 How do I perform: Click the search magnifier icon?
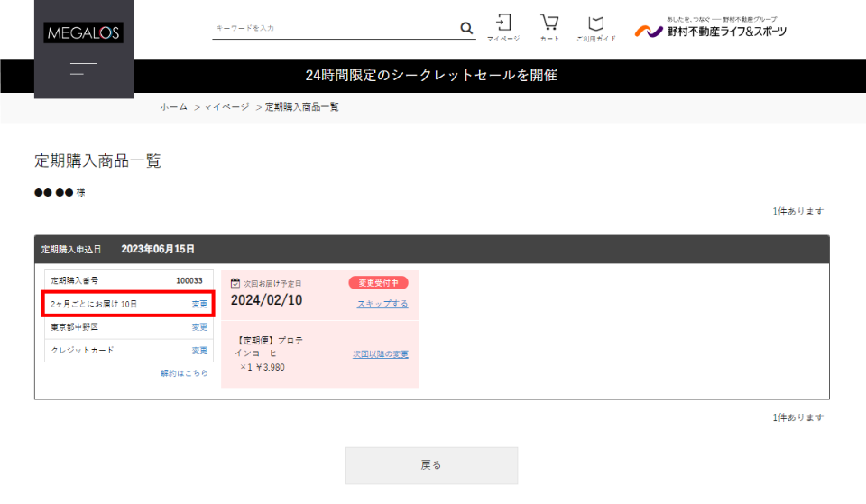click(466, 28)
